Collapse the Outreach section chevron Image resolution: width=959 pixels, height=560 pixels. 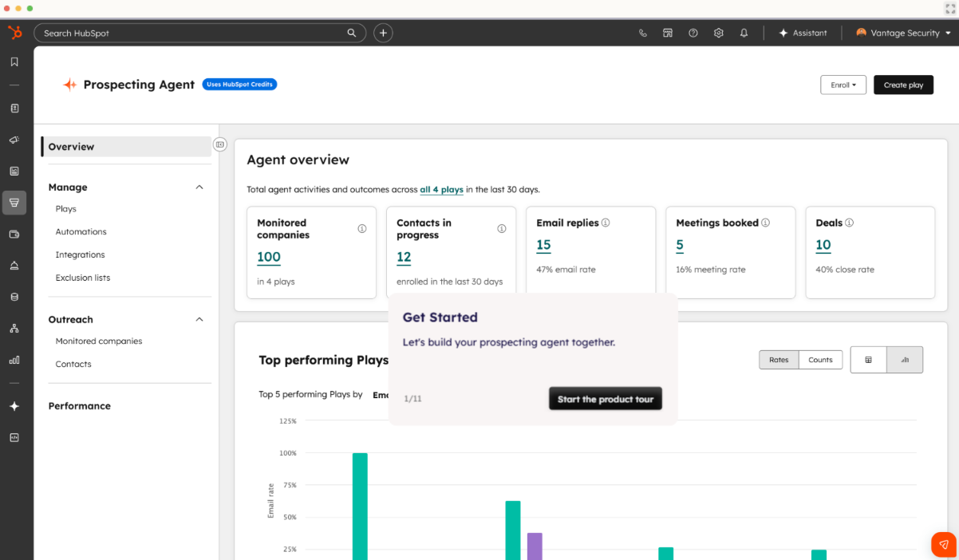(x=199, y=319)
